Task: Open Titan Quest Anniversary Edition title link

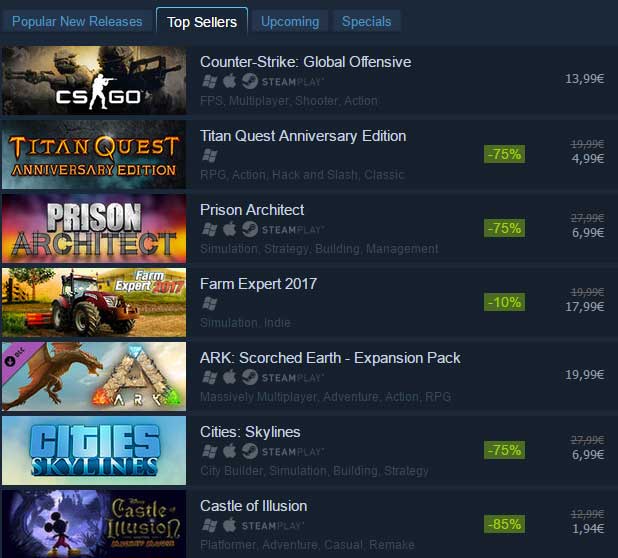Action: tap(303, 136)
